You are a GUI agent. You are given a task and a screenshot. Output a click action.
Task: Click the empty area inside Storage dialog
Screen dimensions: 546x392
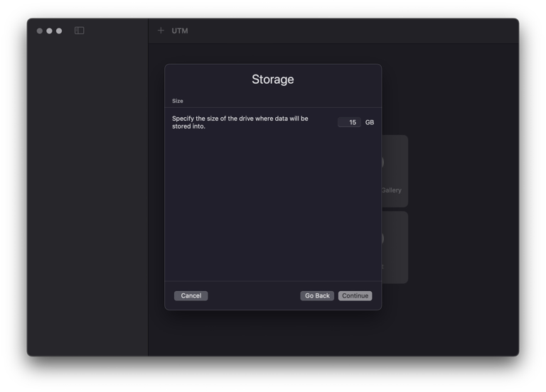(272, 206)
